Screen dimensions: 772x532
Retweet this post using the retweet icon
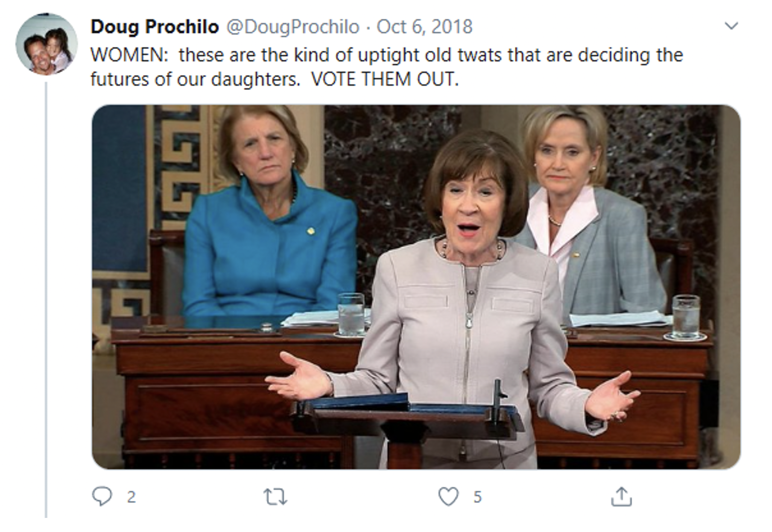pos(275,497)
